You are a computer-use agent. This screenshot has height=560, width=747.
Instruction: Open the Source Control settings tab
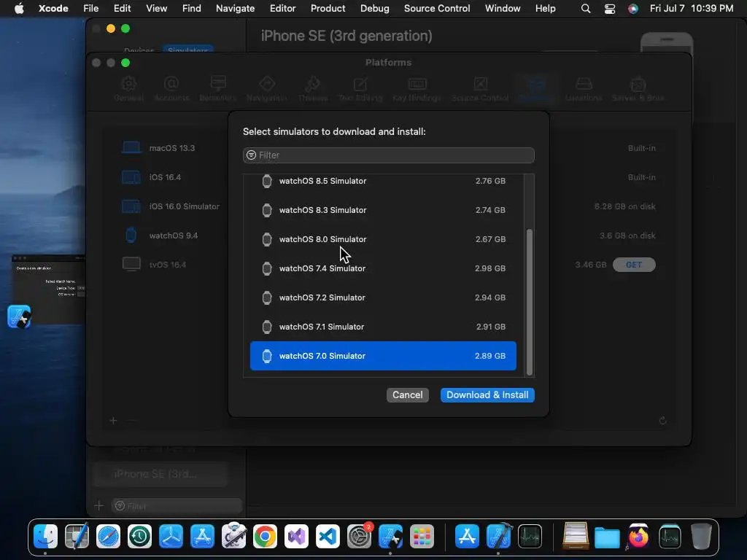(480, 89)
